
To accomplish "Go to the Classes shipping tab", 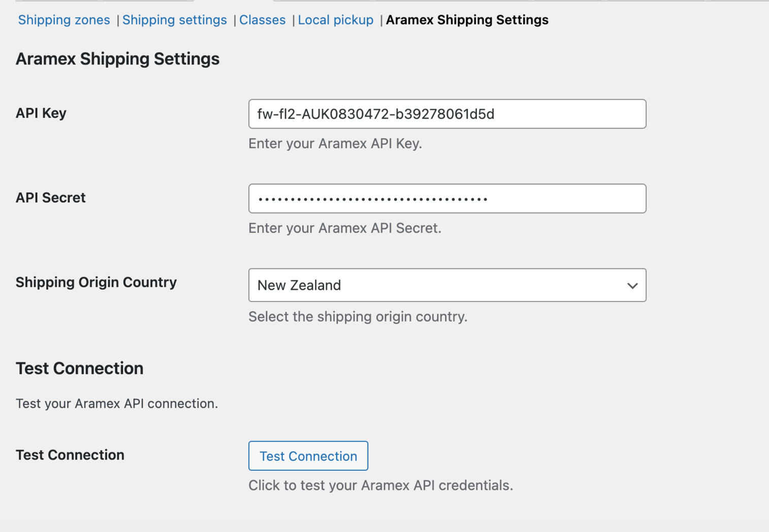I will click(262, 20).
